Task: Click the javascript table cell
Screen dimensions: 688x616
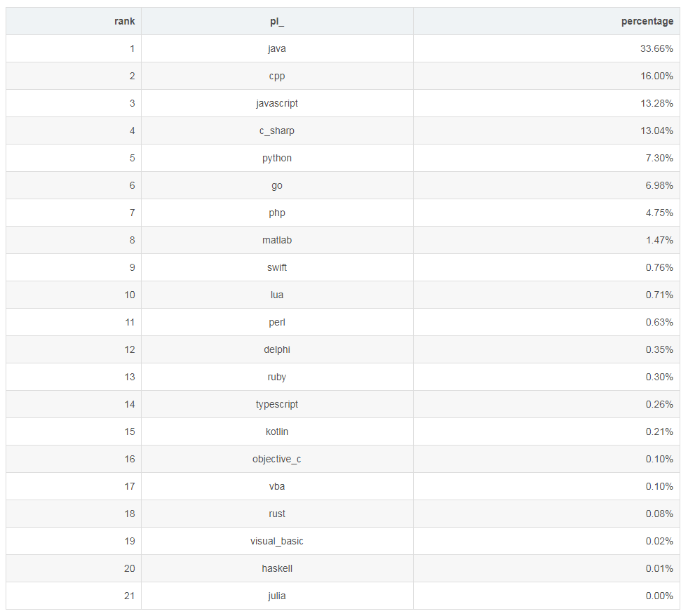Action: 277,103
